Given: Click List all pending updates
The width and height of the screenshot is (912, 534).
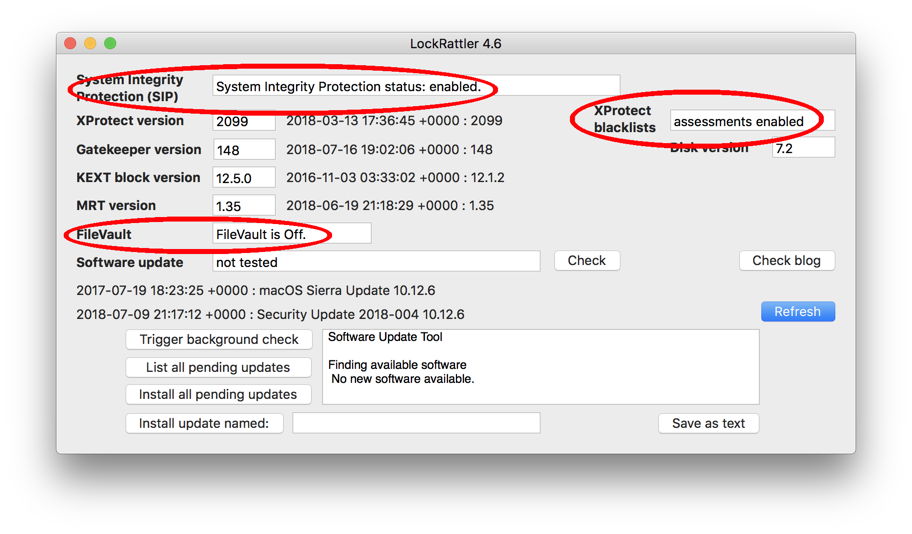Looking at the screenshot, I should (219, 367).
